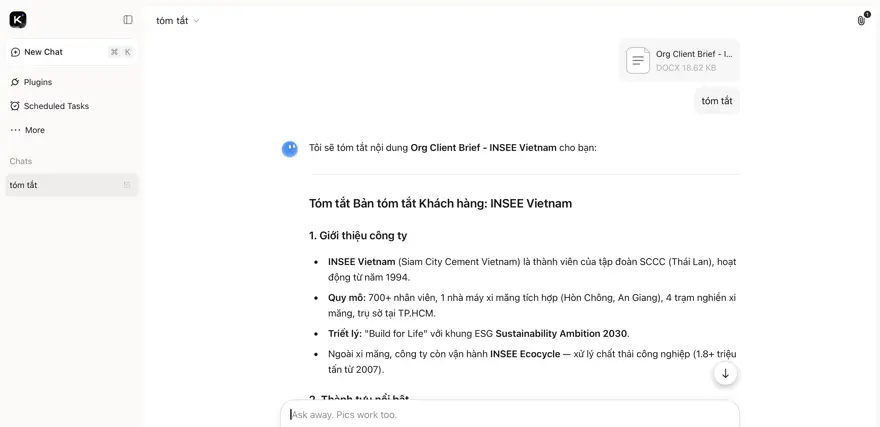Start a New Chat

click(71, 52)
